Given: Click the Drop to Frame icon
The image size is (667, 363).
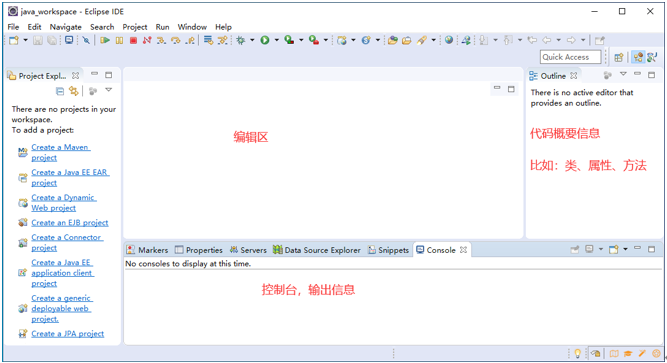Looking at the screenshot, I should (208, 40).
